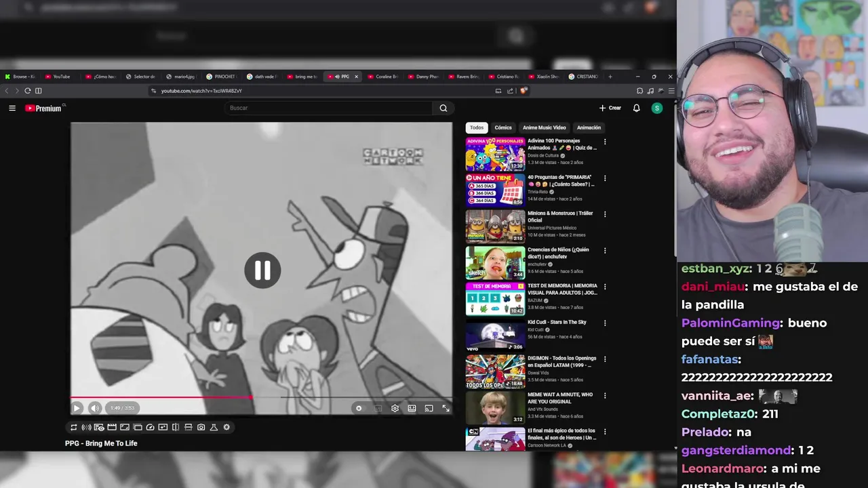
Task: Click the large pause overlay on video
Action: pyautogui.click(x=262, y=270)
